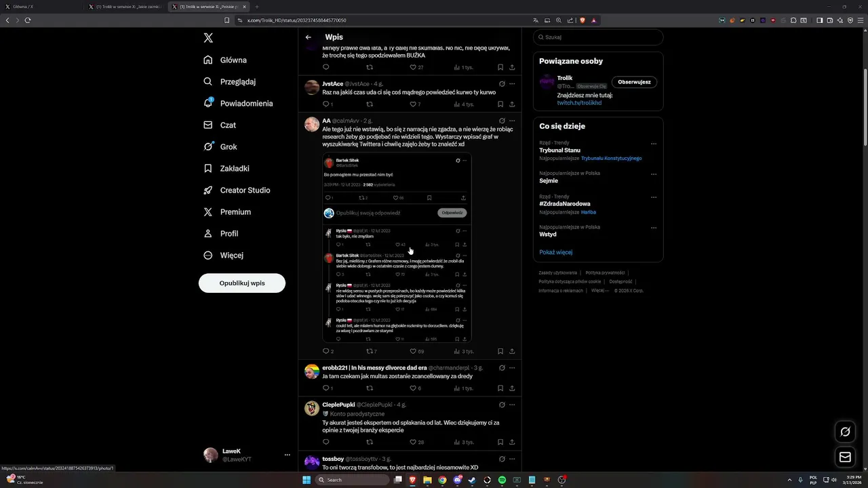Open AA profile avatar

coord(312,124)
